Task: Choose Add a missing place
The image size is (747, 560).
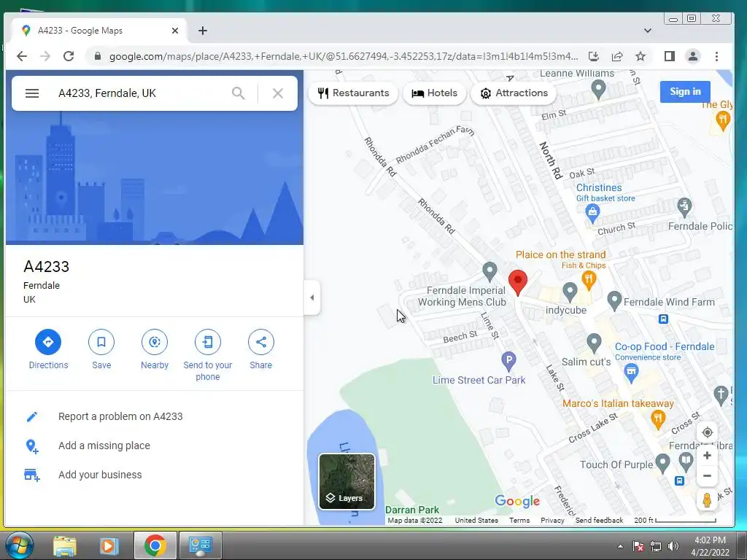Action: 155,446
